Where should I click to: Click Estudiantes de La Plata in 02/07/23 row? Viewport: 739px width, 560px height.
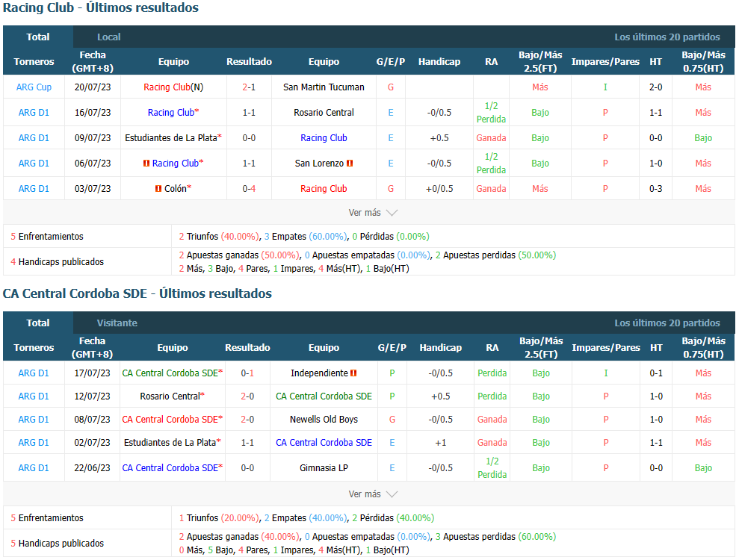coord(170,443)
